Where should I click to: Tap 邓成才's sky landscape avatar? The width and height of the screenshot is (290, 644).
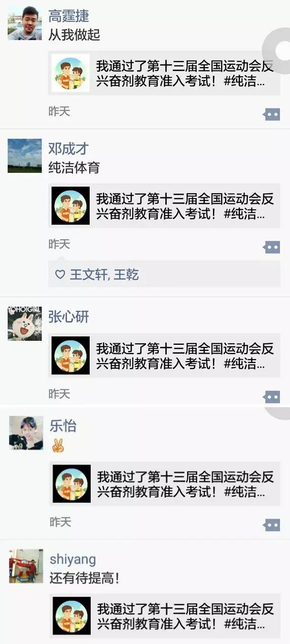(25, 156)
